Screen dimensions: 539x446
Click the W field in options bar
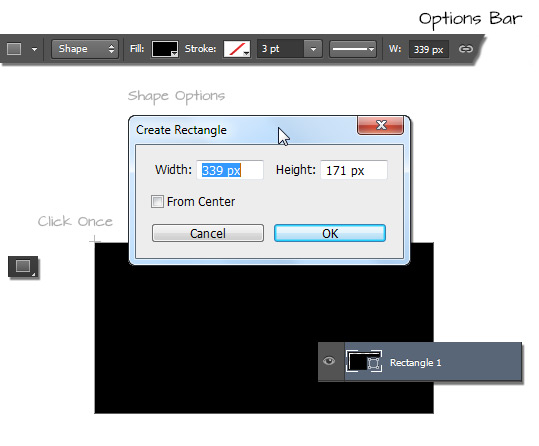[429, 49]
